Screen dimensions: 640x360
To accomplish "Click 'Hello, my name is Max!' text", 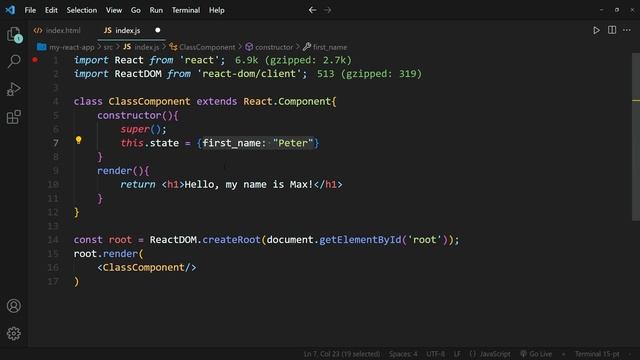I will pyautogui.click(x=249, y=184).
